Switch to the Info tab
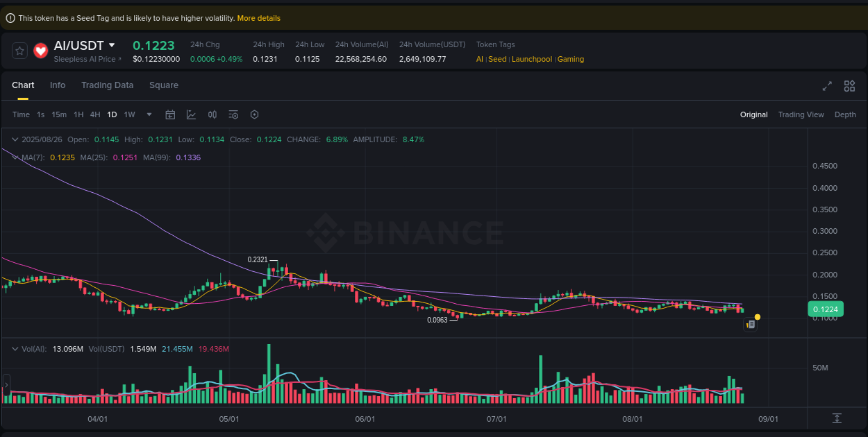The width and height of the screenshot is (868, 437). 58,85
